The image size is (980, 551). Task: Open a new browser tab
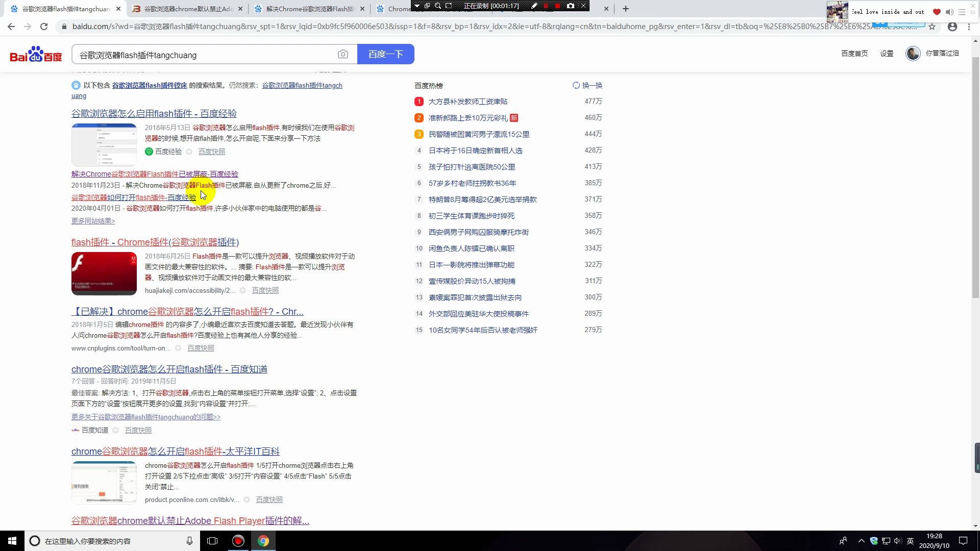[626, 9]
